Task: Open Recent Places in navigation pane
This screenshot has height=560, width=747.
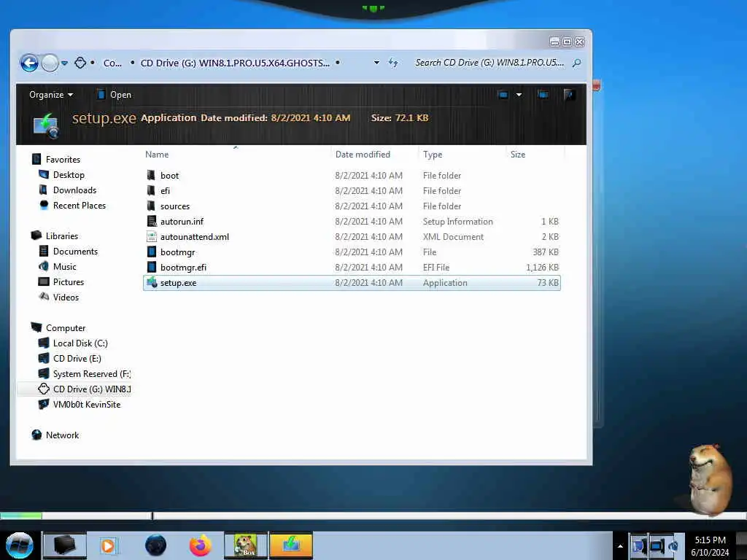Action: coord(80,205)
